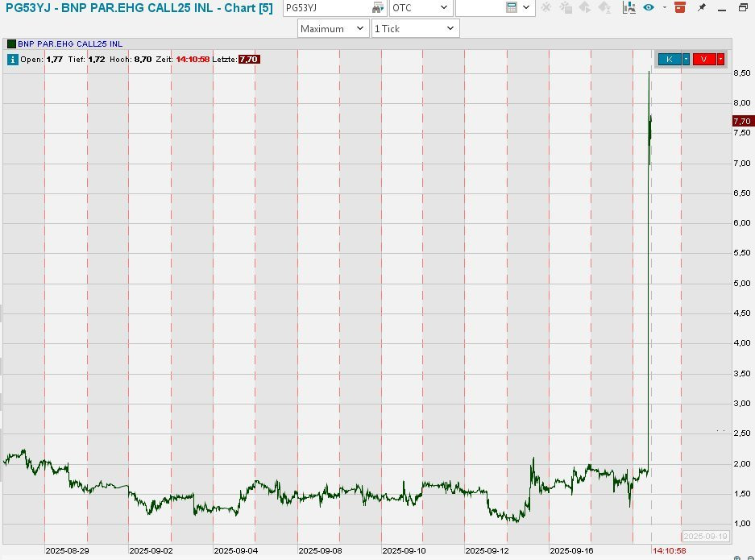Click the BNP PAR.EHG CALL25 INL legend label
Screen dimensions: 755x560
[x=70, y=44]
